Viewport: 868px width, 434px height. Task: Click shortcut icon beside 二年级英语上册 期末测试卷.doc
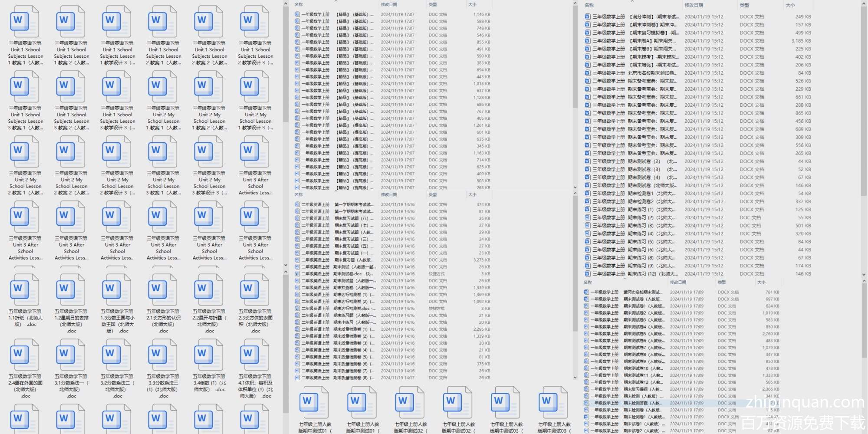(x=297, y=274)
